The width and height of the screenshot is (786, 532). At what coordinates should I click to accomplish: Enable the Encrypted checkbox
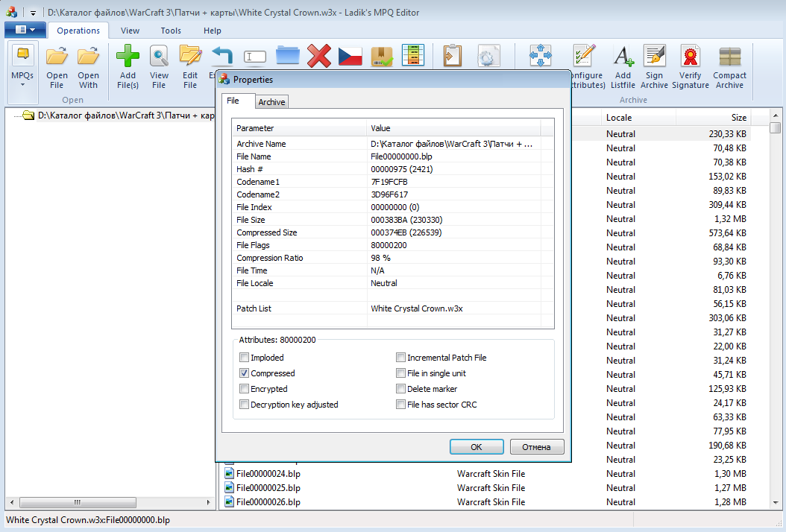click(244, 389)
